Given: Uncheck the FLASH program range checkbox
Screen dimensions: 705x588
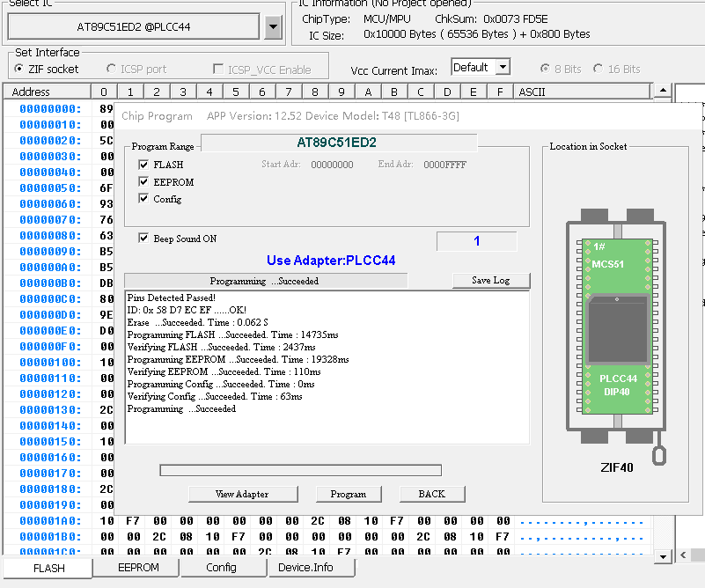Looking at the screenshot, I should coord(144,165).
